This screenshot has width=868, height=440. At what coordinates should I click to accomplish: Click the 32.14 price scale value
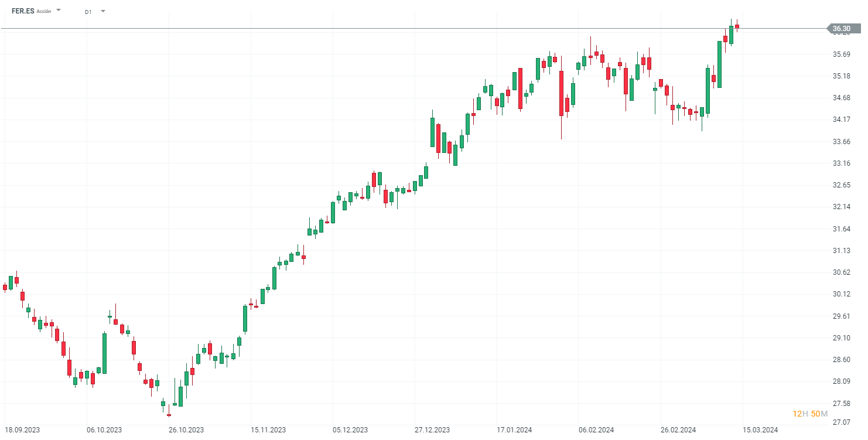(842, 207)
